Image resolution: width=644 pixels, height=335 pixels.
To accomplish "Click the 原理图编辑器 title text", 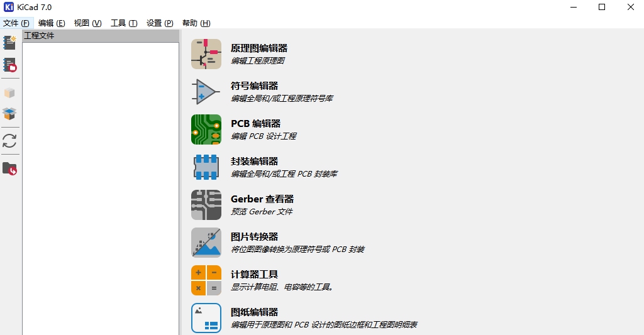I will click(259, 48).
